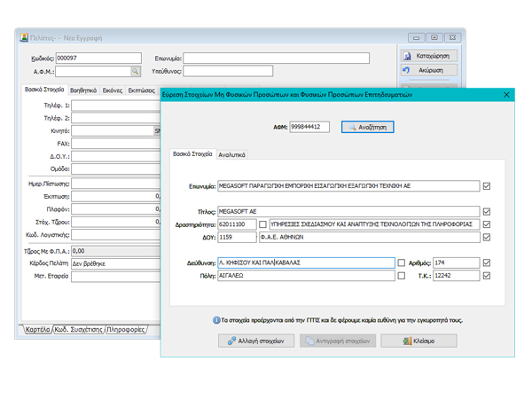Click the Κλείσιμο button

pyautogui.click(x=419, y=341)
